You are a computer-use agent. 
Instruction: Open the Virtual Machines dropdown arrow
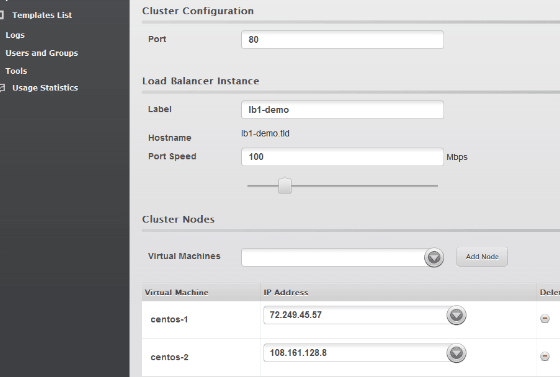tap(434, 257)
